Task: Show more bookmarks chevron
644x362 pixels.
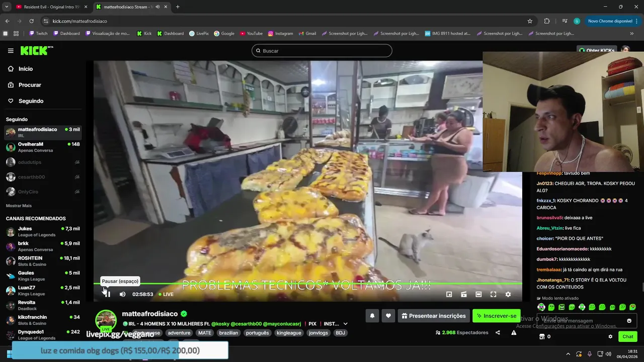Action: pos(632,34)
